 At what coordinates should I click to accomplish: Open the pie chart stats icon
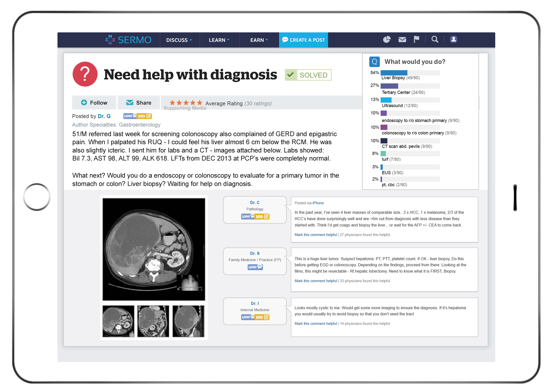point(387,39)
